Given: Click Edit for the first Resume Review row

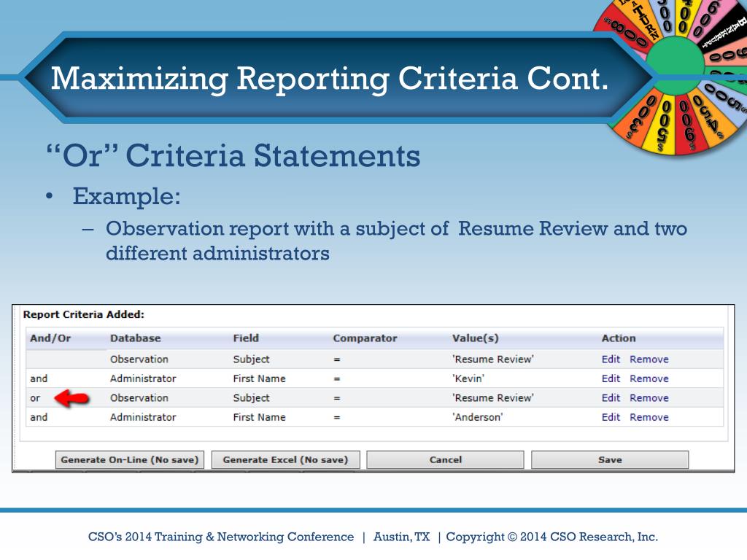Looking at the screenshot, I should [x=611, y=359].
